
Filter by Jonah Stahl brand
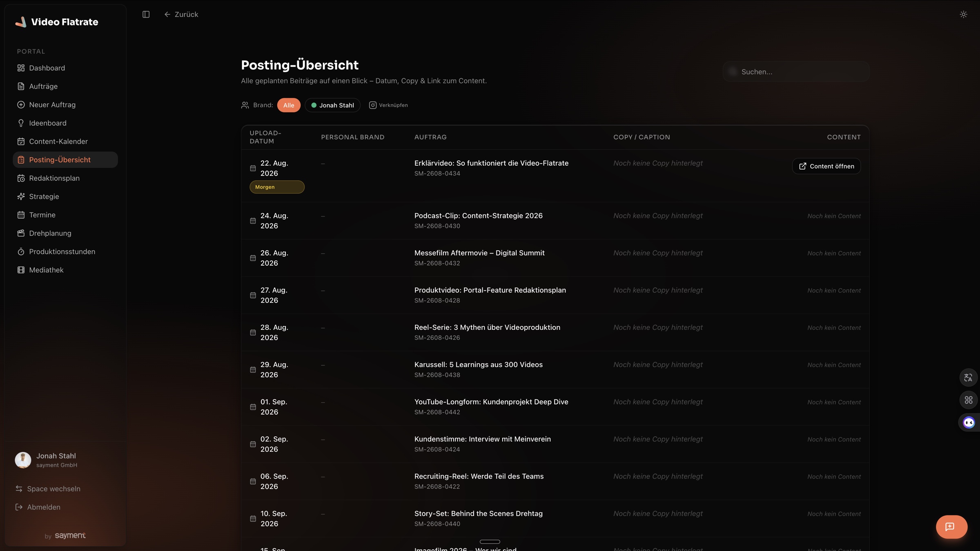[332, 105]
